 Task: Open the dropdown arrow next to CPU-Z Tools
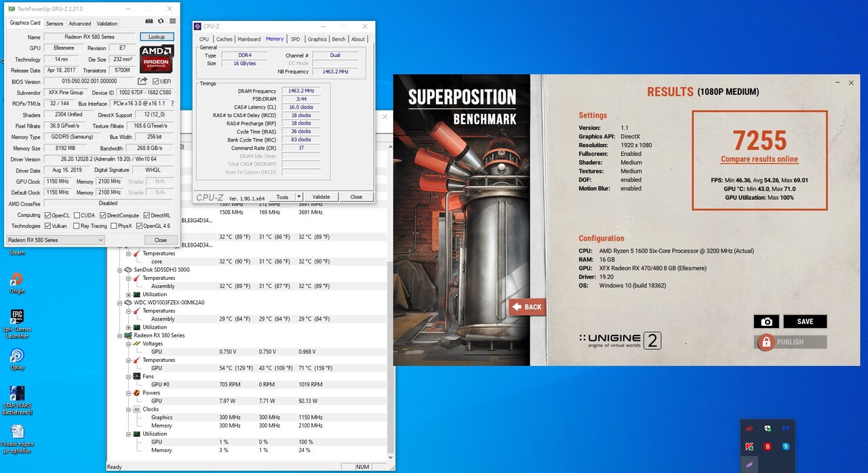coord(298,197)
